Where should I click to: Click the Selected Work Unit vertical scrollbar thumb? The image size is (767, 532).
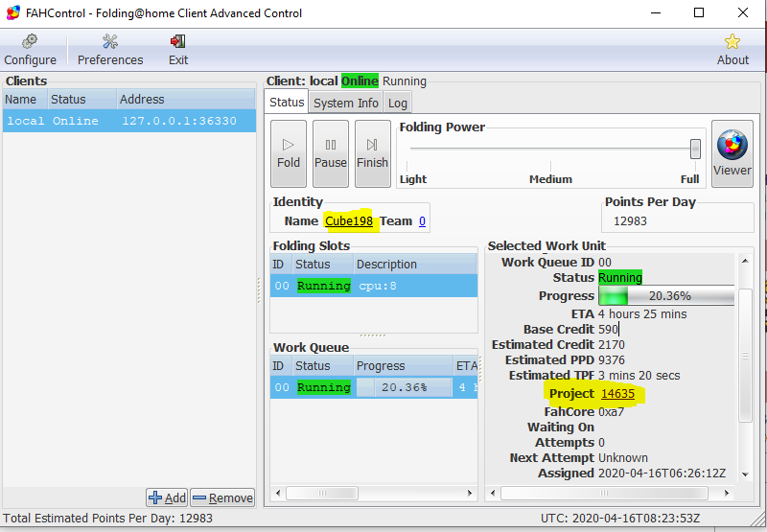tap(745, 355)
